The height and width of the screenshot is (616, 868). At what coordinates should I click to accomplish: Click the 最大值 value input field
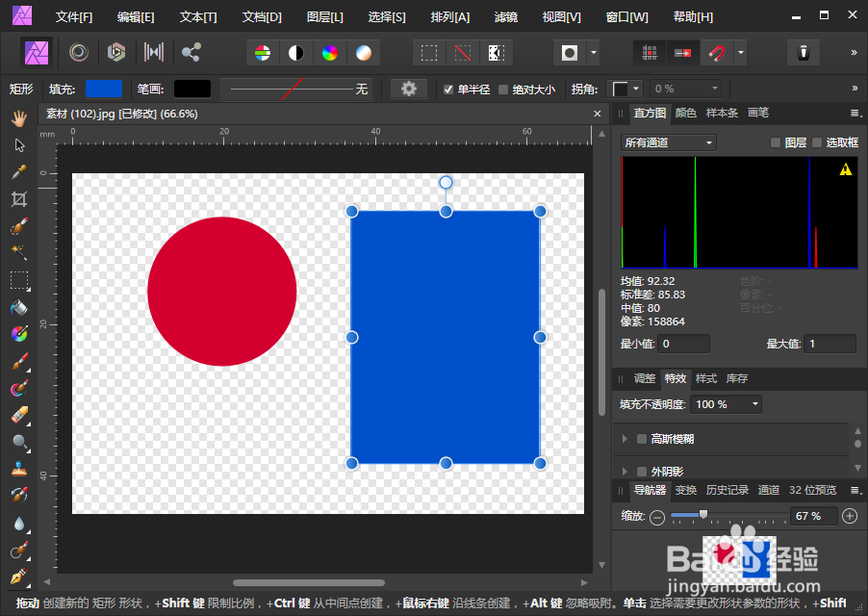pos(829,343)
